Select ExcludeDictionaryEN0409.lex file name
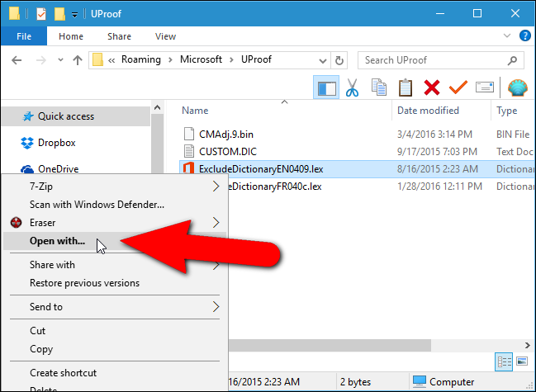Image resolution: width=536 pixels, height=392 pixels. [x=261, y=168]
